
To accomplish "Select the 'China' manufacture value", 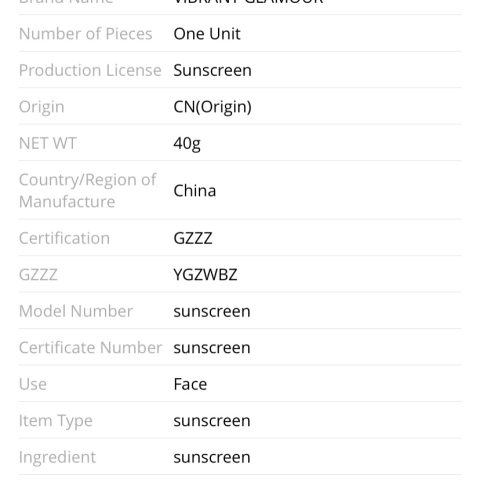I will pos(195,191).
